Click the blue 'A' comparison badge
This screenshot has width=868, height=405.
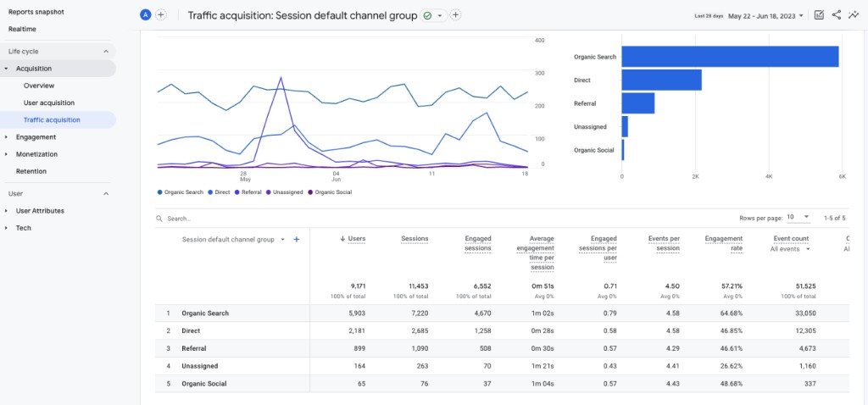pyautogui.click(x=146, y=15)
